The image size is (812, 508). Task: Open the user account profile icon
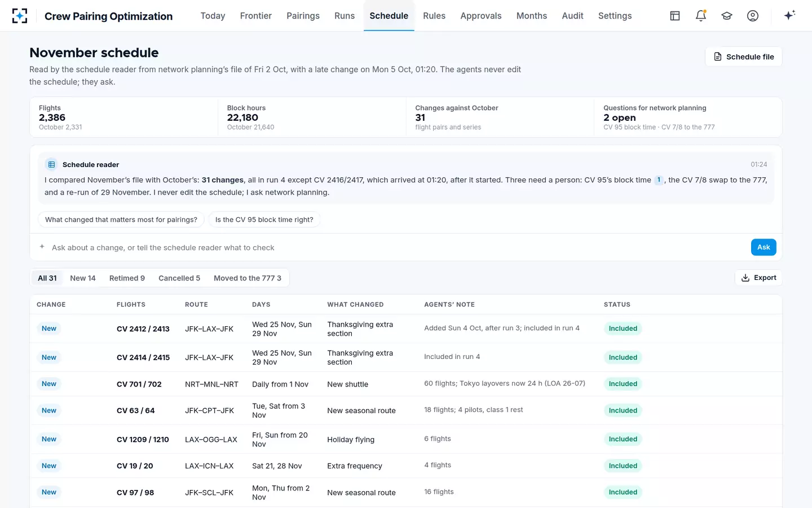(753, 16)
